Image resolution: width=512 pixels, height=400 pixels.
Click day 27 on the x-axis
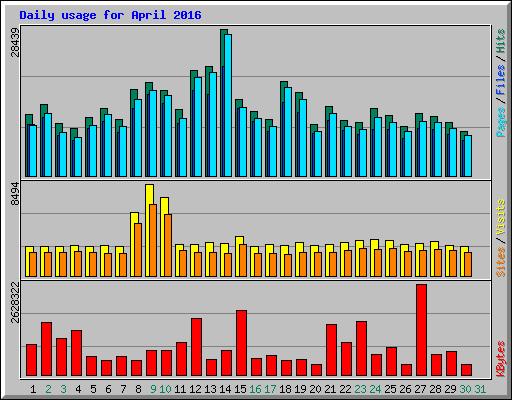tap(420, 389)
